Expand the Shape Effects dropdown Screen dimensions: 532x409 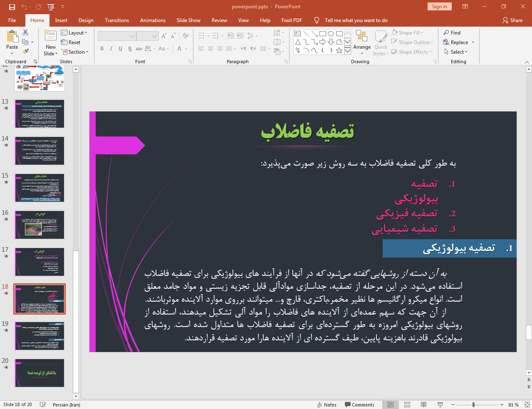[411, 52]
